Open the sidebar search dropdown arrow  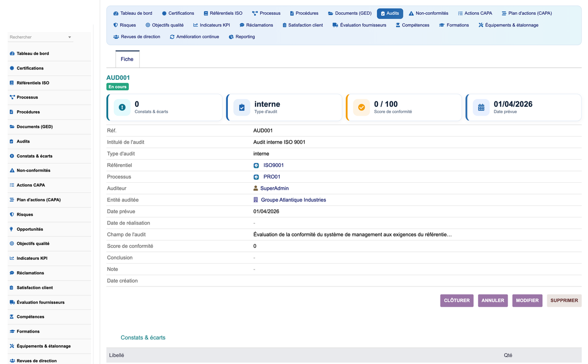pyautogui.click(x=70, y=37)
